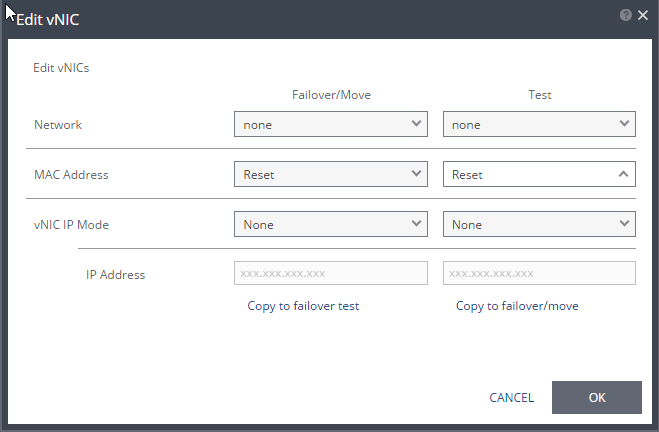The height and width of the screenshot is (432, 659).
Task: Open Test vNIC IP Mode dropdown
Action: [539, 224]
